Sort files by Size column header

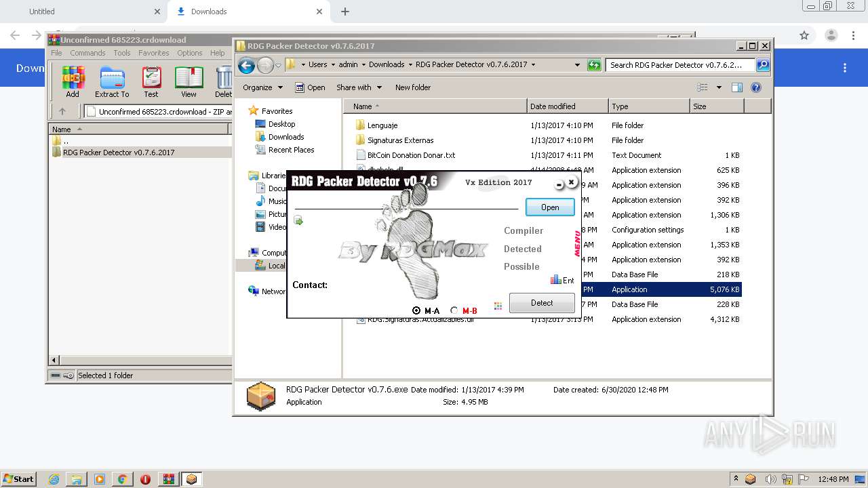click(x=717, y=106)
